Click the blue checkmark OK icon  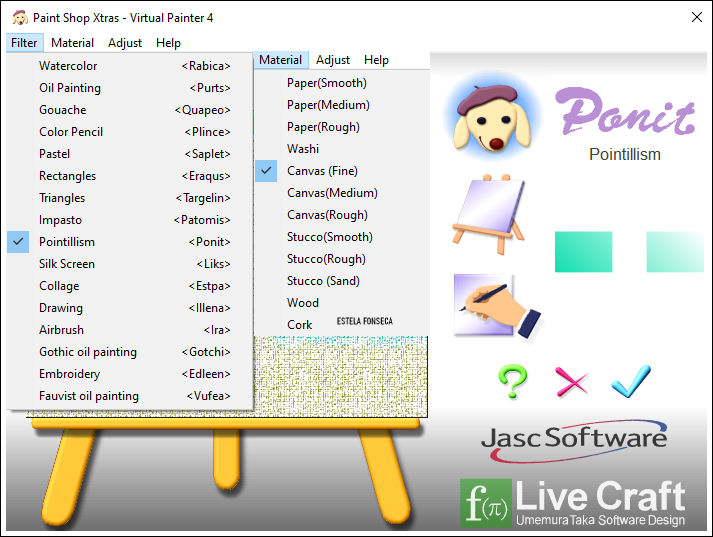[x=631, y=381]
